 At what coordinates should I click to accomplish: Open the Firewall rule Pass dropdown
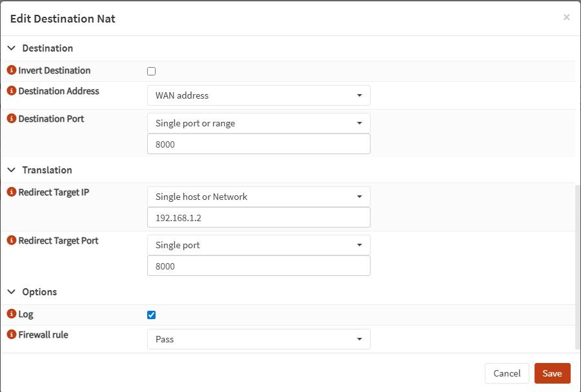click(x=258, y=339)
